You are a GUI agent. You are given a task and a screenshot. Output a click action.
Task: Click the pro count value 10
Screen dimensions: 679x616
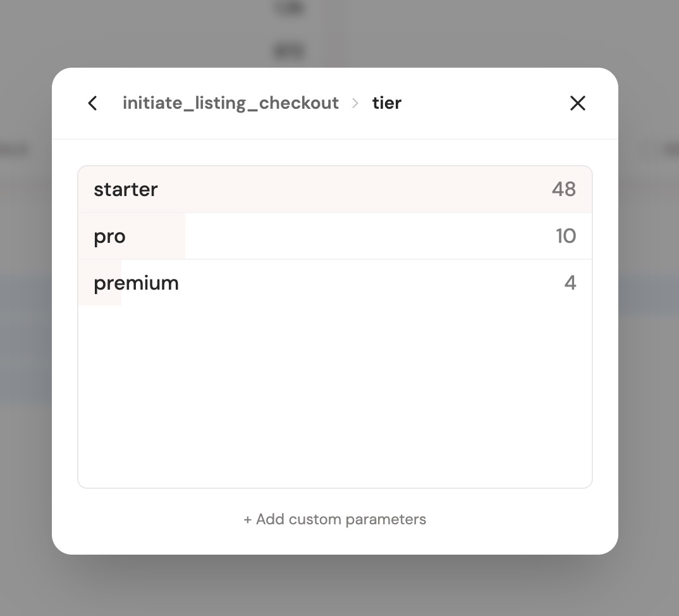[565, 236]
